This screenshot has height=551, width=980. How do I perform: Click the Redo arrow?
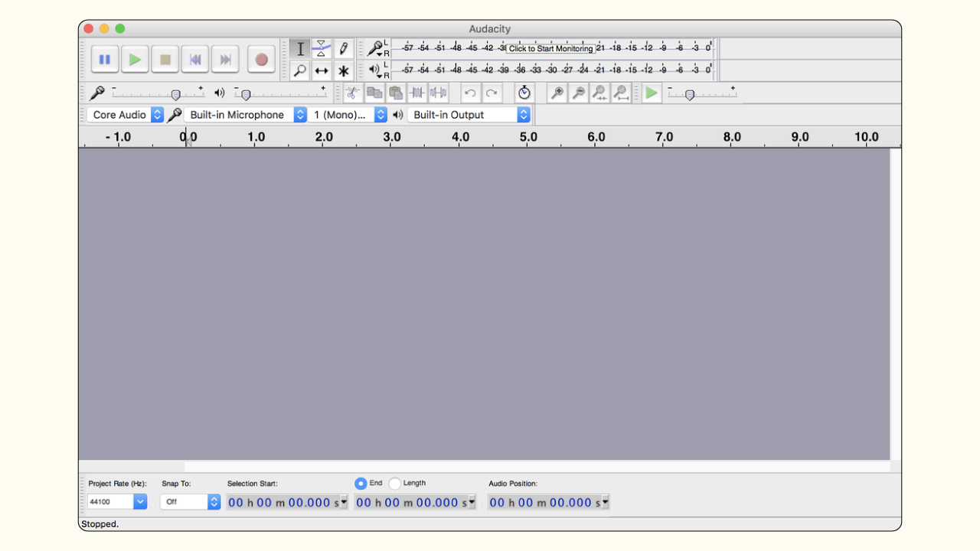click(x=492, y=93)
